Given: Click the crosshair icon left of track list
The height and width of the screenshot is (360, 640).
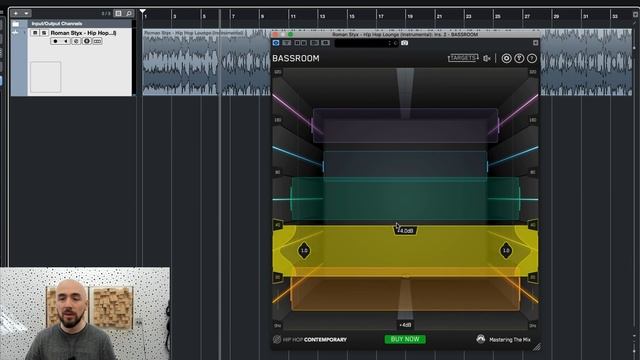Looking at the screenshot, I should (x=16, y=33).
